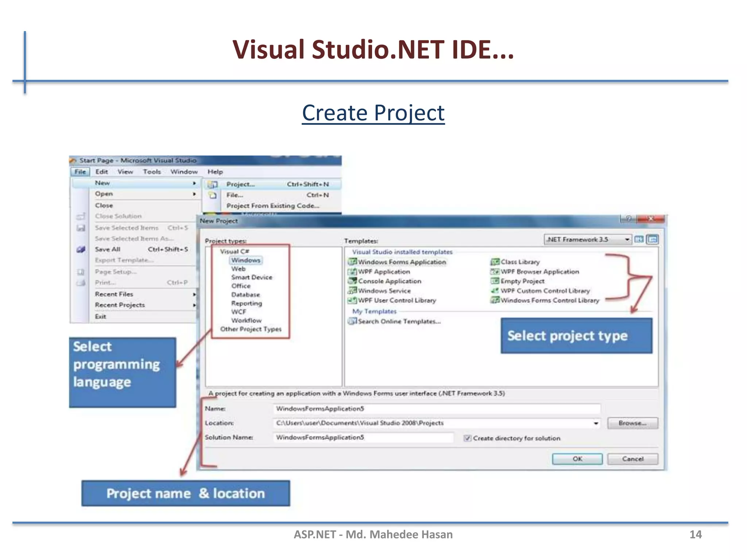
Task: Click the Browse... button
Action: point(632,423)
